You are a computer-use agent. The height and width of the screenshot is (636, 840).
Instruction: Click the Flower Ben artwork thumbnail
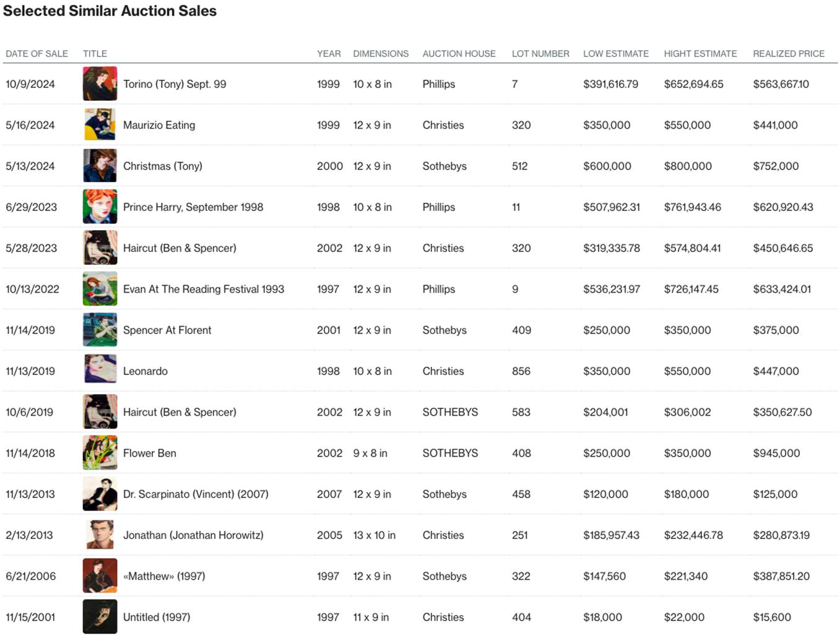click(100, 453)
